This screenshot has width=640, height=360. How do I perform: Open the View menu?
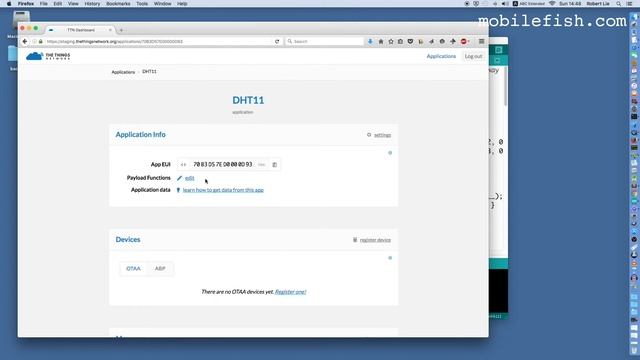73,4
